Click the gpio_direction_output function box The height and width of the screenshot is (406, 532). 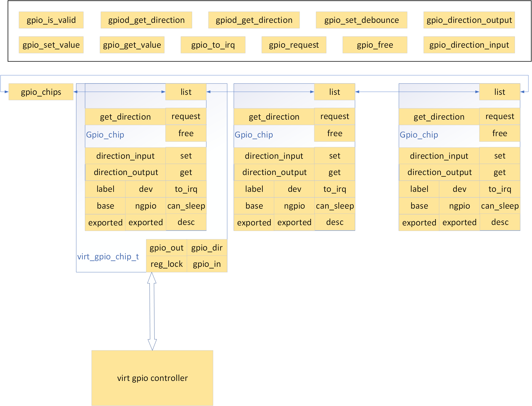(x=469, y=20)
